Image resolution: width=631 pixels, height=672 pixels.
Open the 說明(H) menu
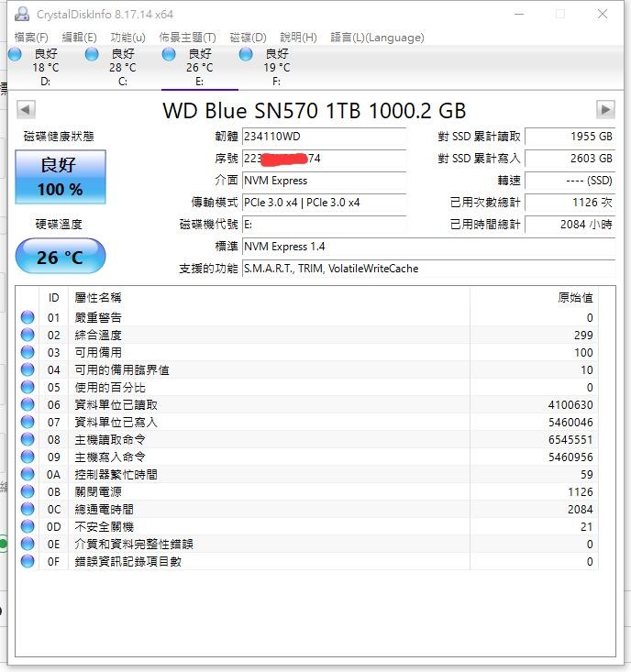tap(298, 38)
